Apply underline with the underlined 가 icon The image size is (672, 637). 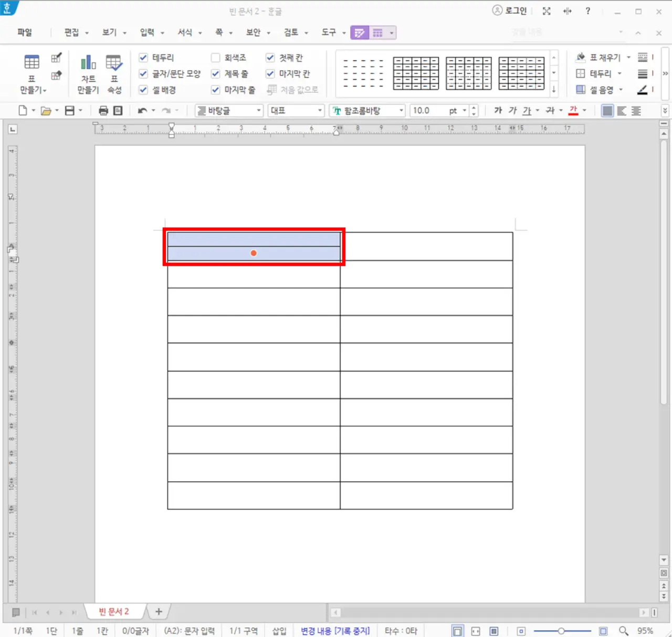click(527, 110)
